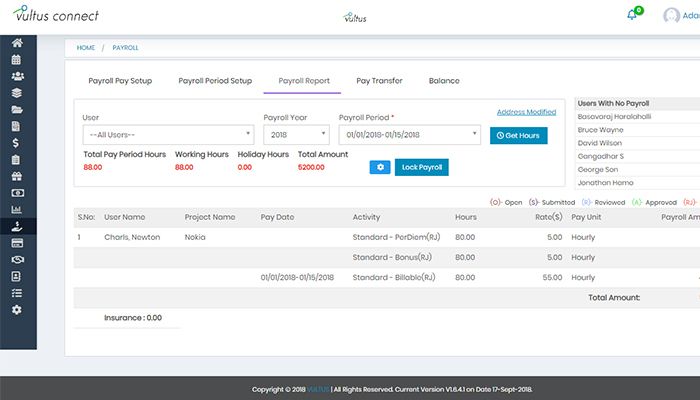Image resolution: width=700 pixels, height=400 pixels.
Task: Open the User dropdown showing All Users
Action: (168, 135)
